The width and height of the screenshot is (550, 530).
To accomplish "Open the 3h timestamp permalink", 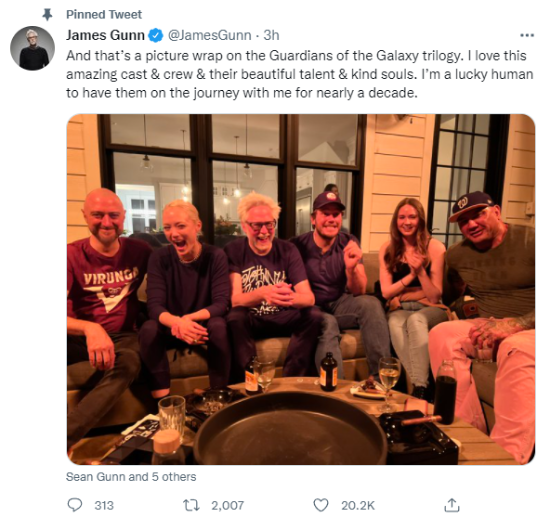I will [271, 35].
